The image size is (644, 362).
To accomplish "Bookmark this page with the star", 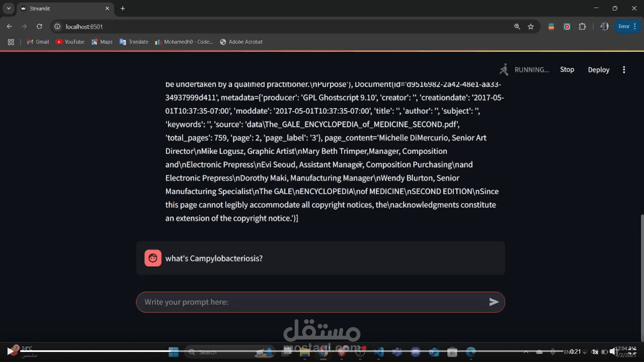I will [531, 26].
